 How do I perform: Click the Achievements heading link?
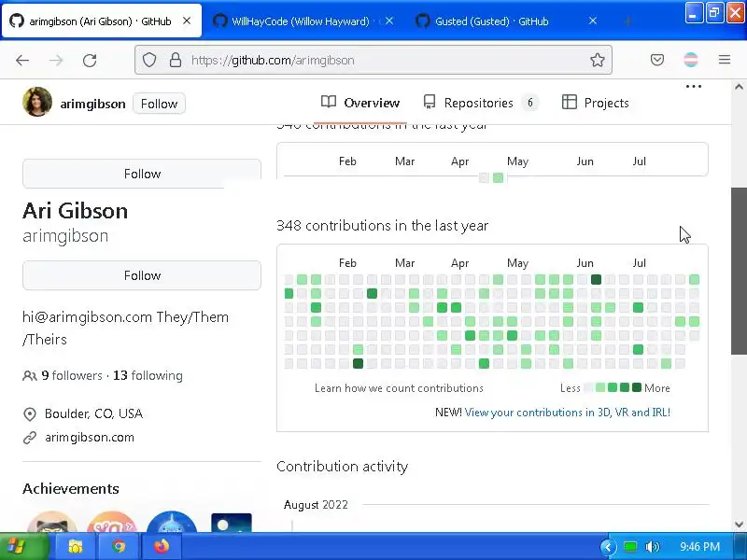tap(71, 488)
